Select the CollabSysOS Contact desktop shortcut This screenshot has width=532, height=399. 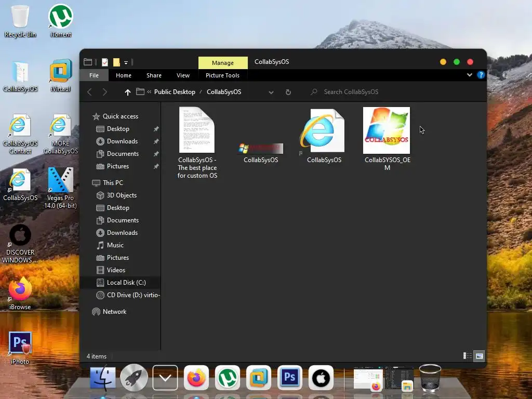pyautogui.click(x=20, y=134)
